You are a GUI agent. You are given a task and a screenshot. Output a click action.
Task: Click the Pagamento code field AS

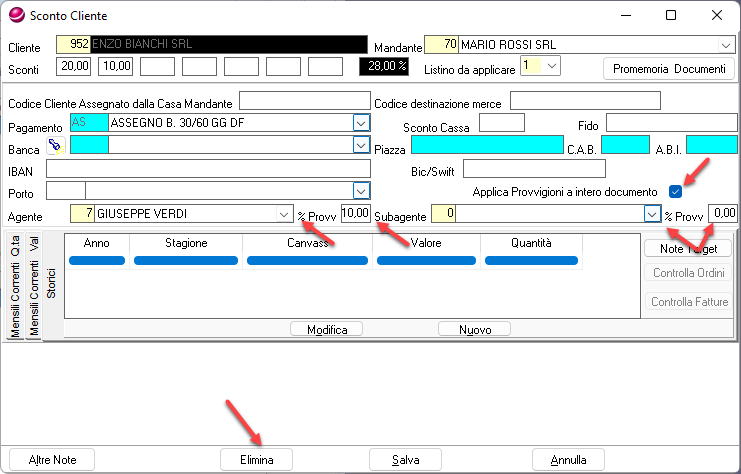point(89,123)
